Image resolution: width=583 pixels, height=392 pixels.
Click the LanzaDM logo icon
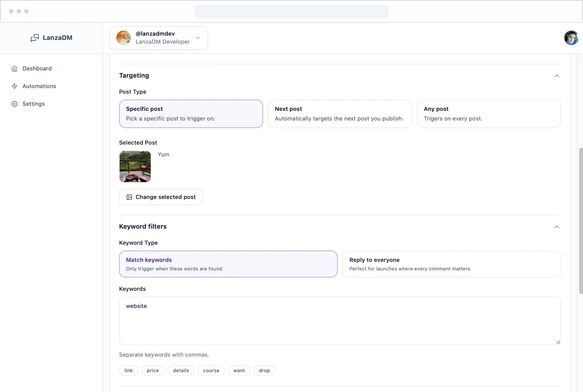35,38
